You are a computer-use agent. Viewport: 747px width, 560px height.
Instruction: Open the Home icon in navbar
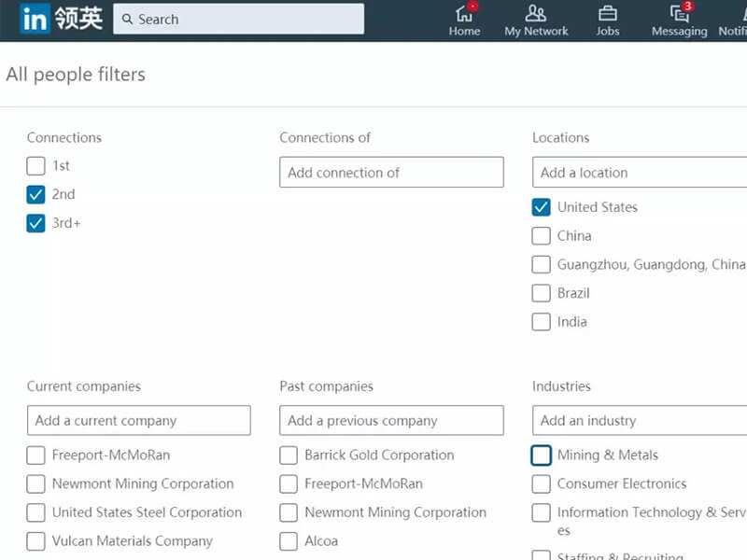click(464, 14)
